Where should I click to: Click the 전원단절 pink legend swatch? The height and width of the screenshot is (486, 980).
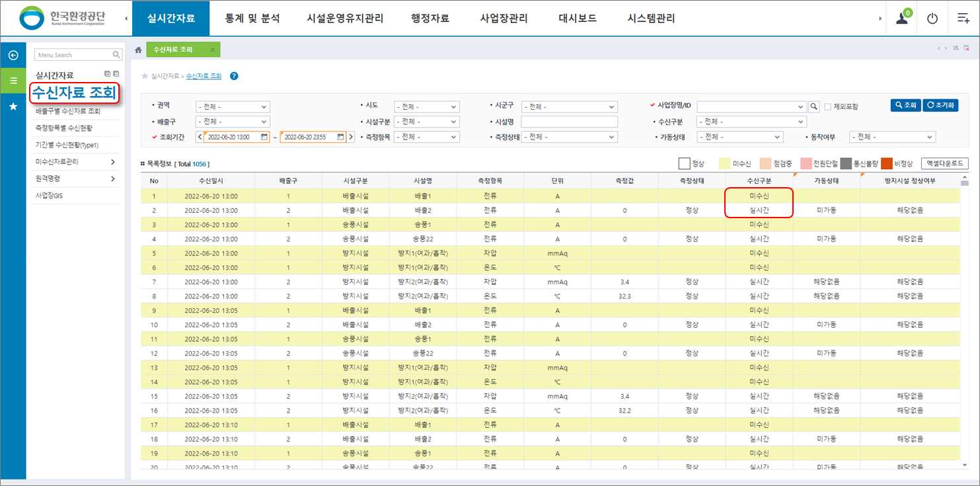(806, 163)
